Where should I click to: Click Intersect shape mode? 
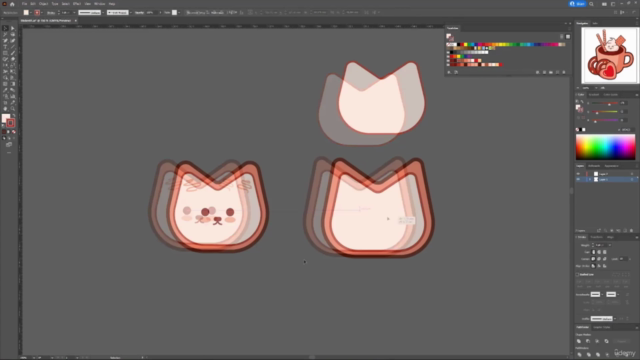(x=597, y=341)
